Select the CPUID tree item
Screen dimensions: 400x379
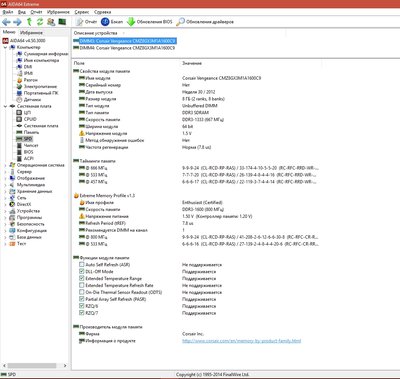tap(30, 119)
